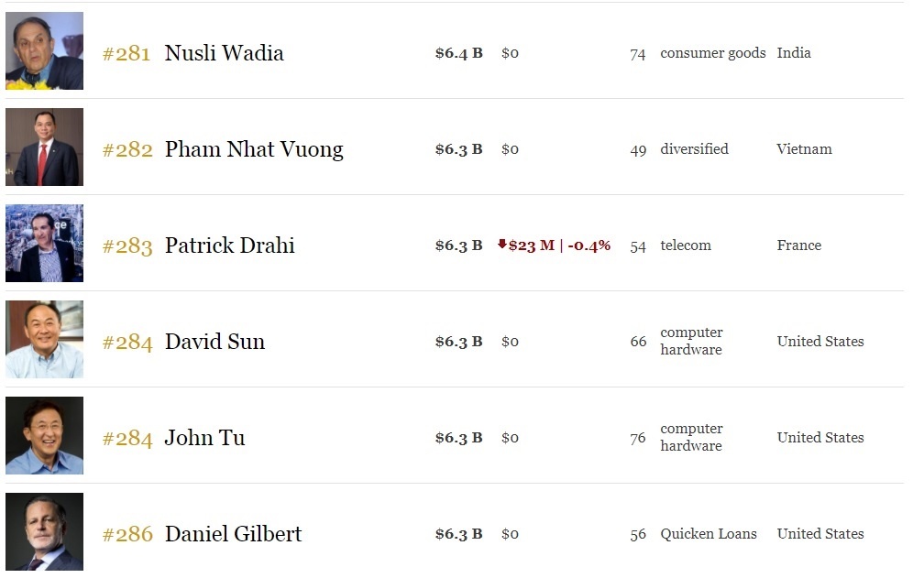Open Pham Nhat Vuong's photo thumbnail
This screenshot has height=578, width=924.
tap(44, 147)
